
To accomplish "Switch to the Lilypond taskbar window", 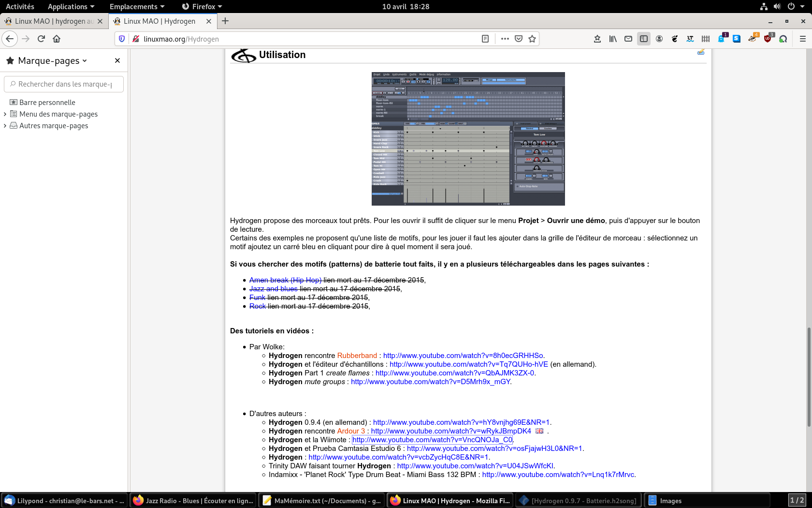I will [x=64, y=501].
